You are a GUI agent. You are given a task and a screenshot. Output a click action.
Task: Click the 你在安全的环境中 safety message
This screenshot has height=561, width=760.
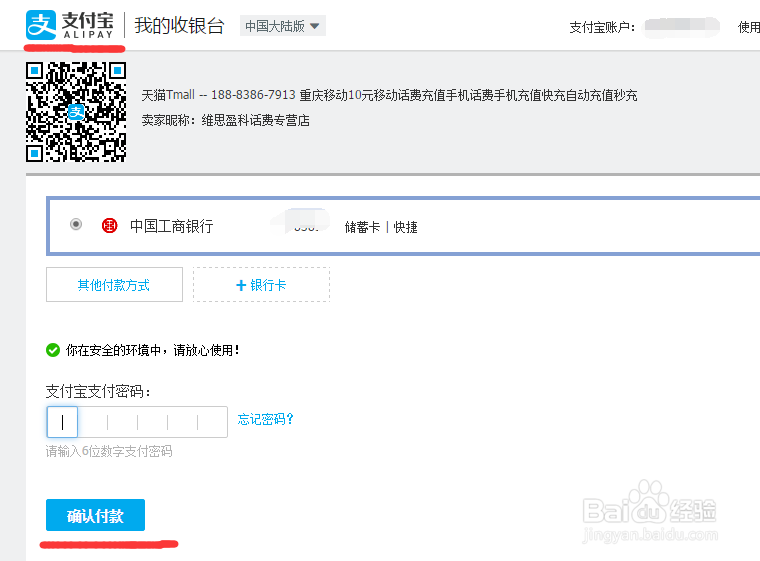[x=152, y=350]
